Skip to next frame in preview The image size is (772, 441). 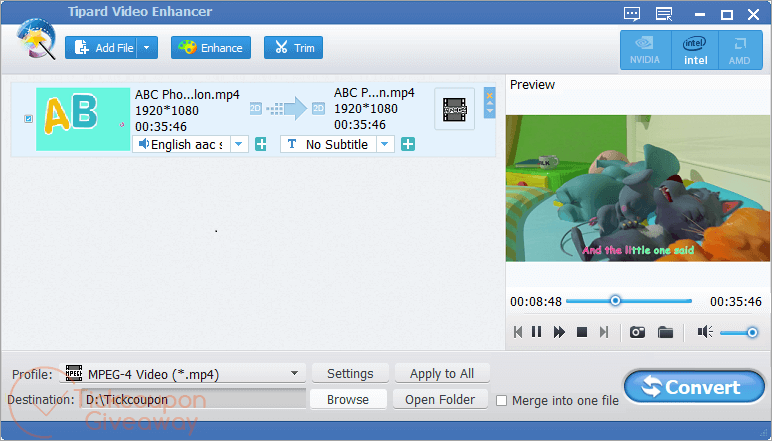pos(604,332)
